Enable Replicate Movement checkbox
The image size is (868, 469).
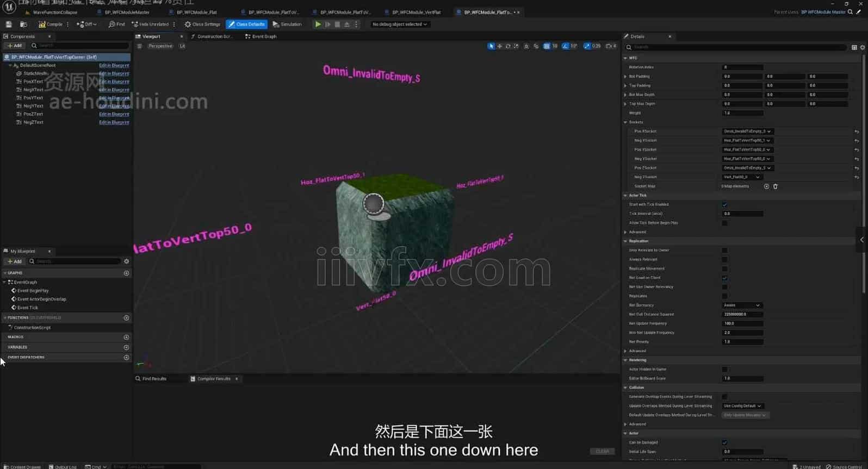pyautogui.click(x=724, y=268)
